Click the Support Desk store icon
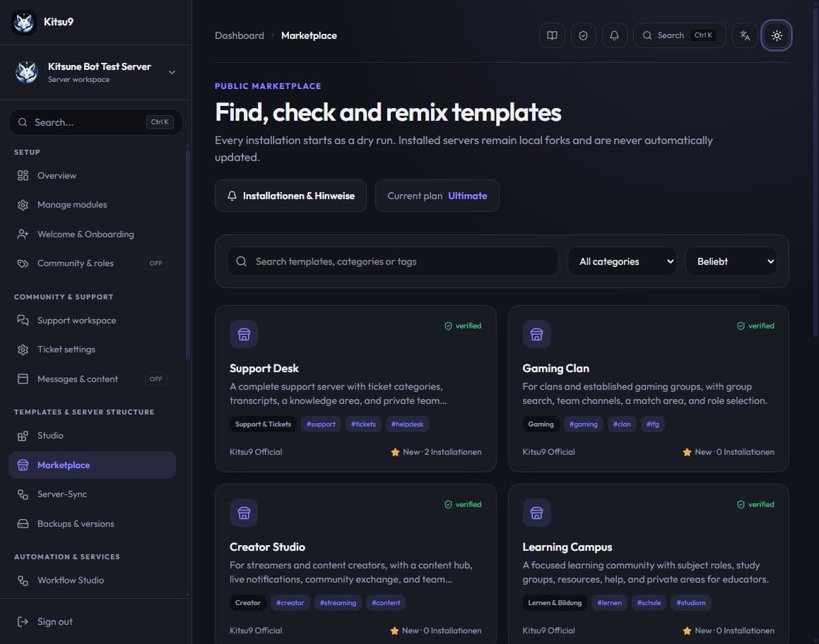 pos(244,334)
